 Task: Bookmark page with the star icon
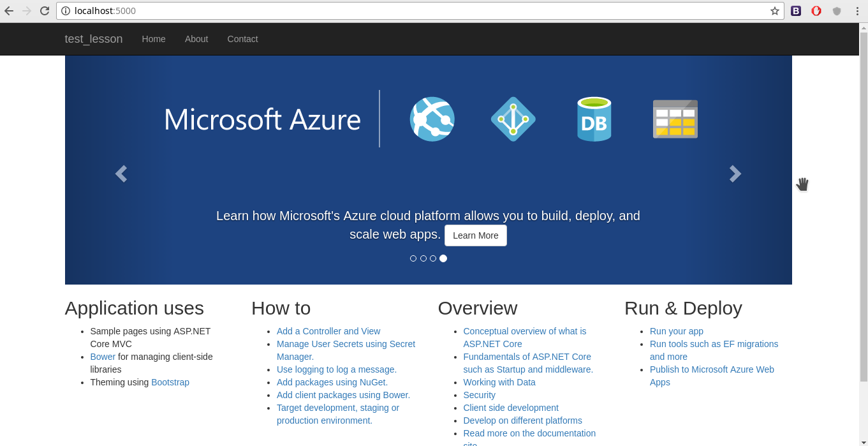tap(775, 11)
